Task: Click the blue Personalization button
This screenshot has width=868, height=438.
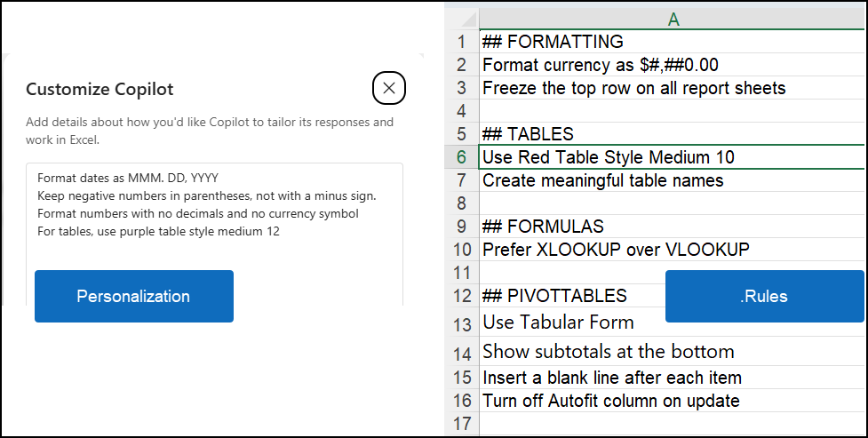Action: [134, 296]
